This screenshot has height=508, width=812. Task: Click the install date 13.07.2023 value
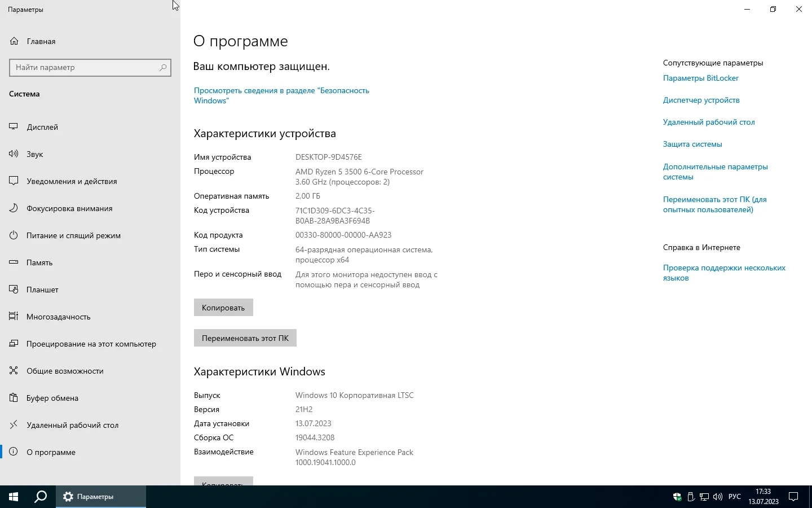[314, 424]
